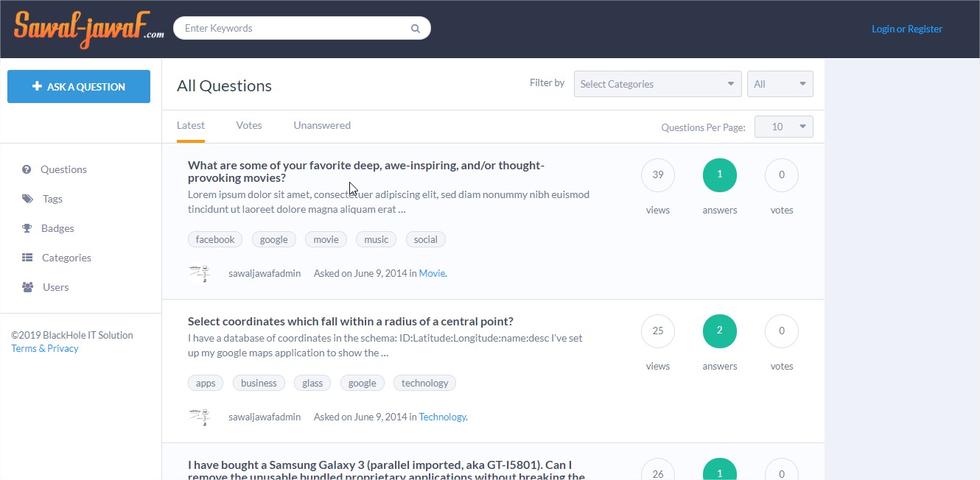Click the Categories list icon
Image resolution: width=980 pixels, height=480 pixels.
click(x=27, y=258)
